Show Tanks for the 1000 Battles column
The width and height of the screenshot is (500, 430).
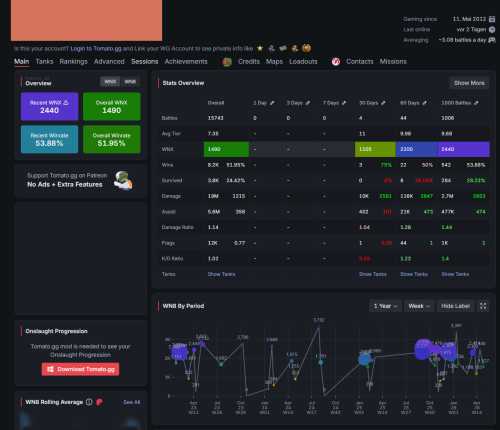point(455,274)
